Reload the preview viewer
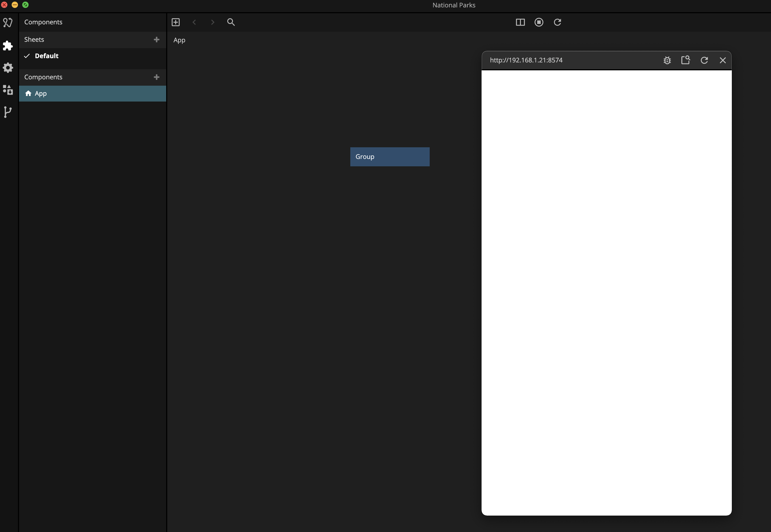Screen dimensions: 771x532 [704, 60]
